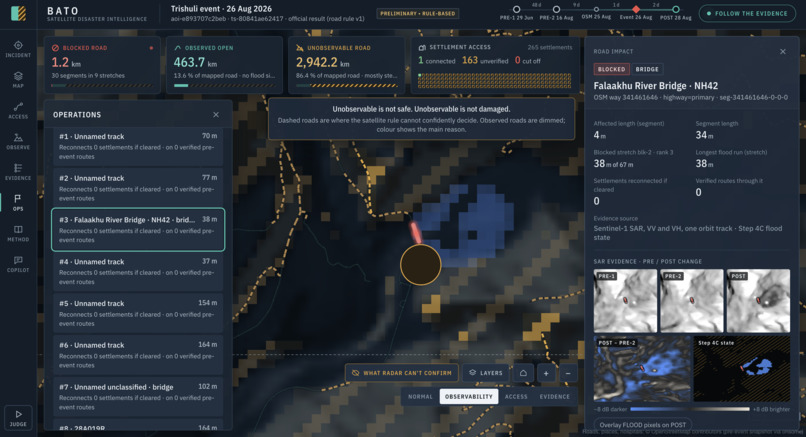Click the BRIDGE tag in Road Impact
Viewport: 806px width, 437px height.
point(647,69)
